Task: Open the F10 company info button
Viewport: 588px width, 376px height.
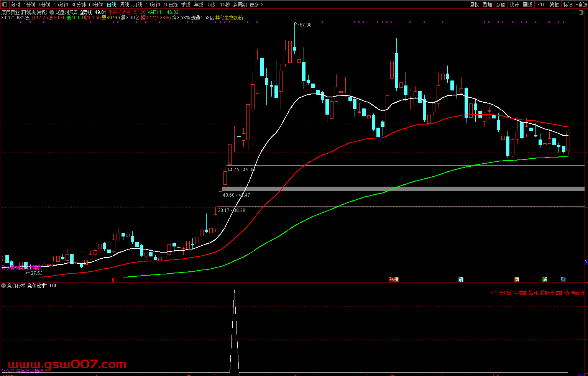Action: (x=541, y=5)
